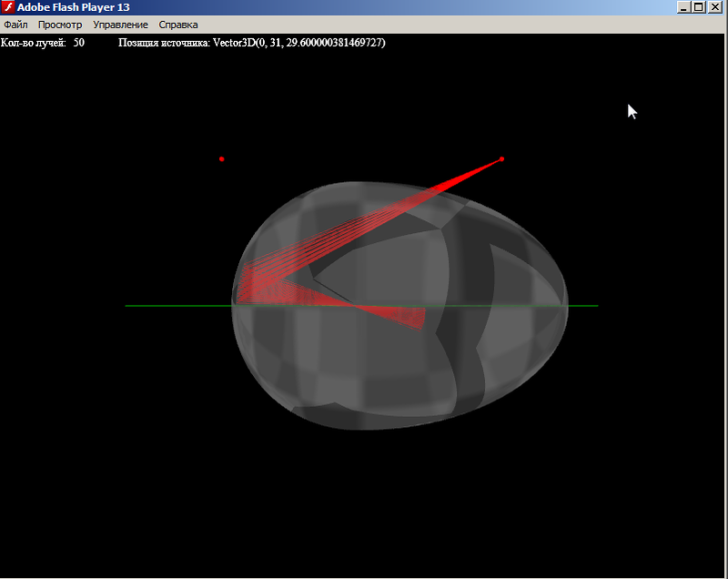Open the Файл menu
The height and width of the screenshot is (579, 728).
pos(15,25)
